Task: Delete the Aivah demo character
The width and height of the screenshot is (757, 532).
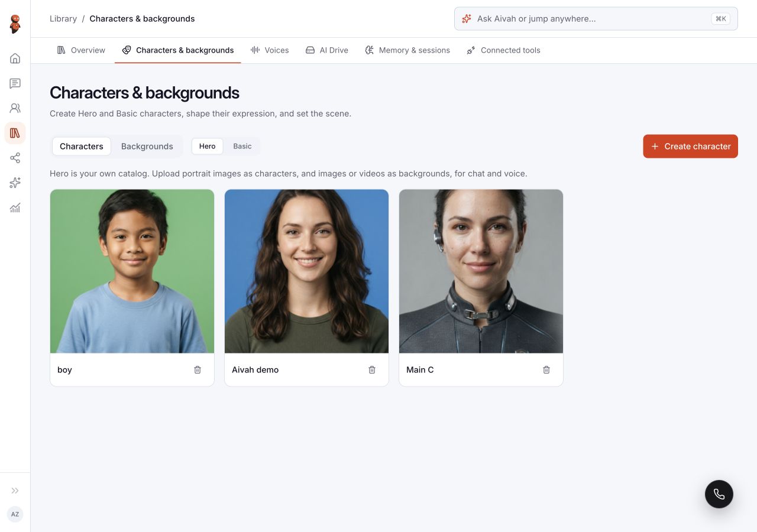Action: click(372, 369)
